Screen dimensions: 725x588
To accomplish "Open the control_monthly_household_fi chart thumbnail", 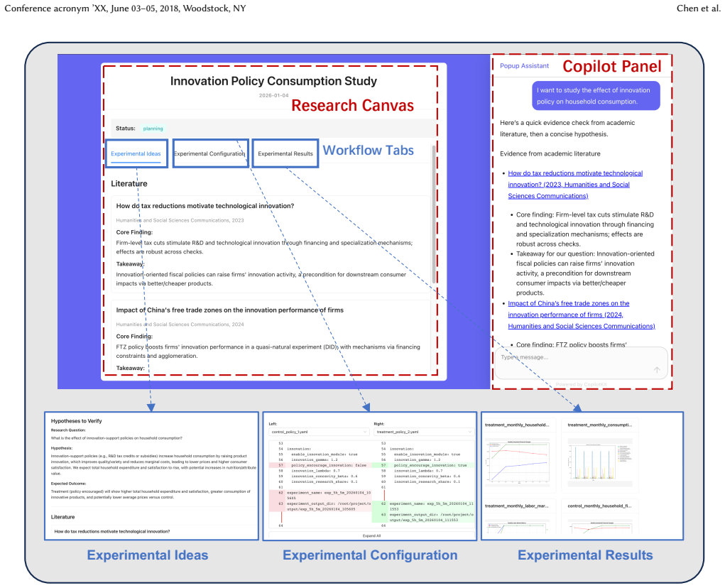I will [600, 518].
